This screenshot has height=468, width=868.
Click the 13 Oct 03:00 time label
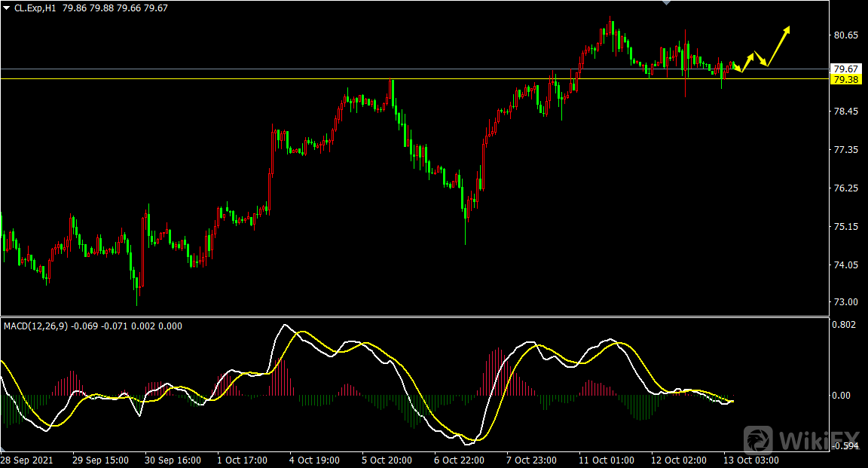tap(753, 460)
